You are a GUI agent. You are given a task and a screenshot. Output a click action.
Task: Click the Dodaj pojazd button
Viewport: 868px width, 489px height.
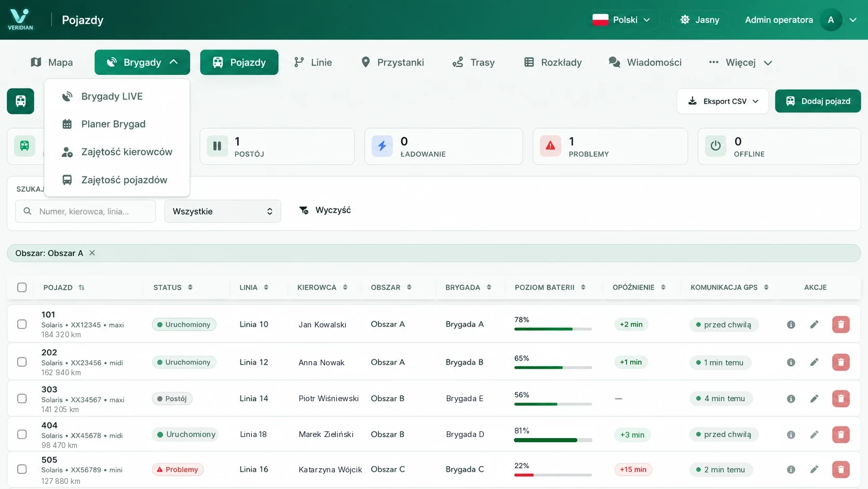(x=818, y=101)
